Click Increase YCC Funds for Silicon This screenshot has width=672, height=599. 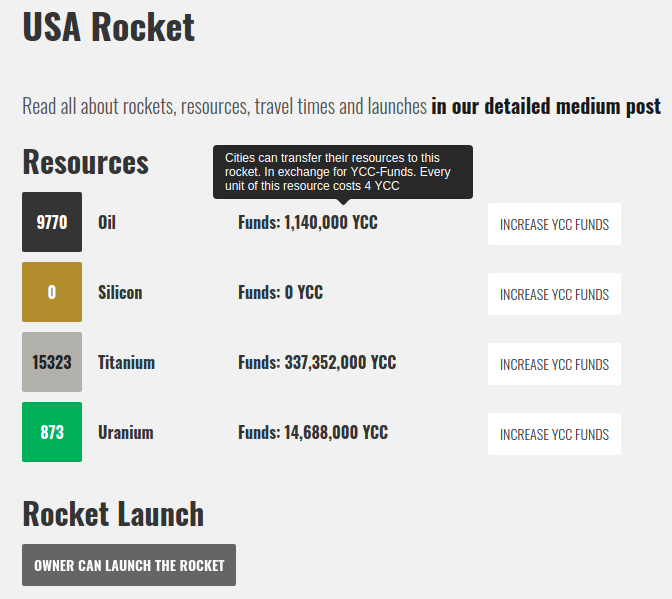[554, 295]
